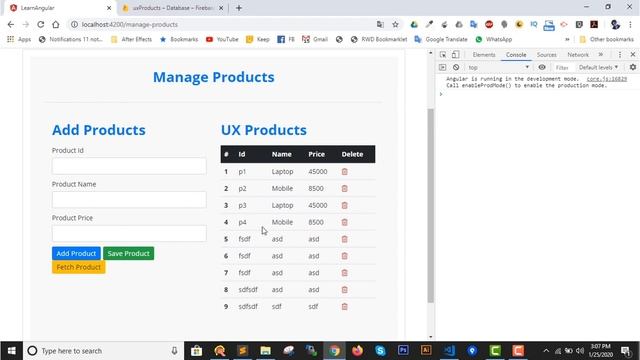
Task: Open Skype from taskbar
Action: coord(380,351)
